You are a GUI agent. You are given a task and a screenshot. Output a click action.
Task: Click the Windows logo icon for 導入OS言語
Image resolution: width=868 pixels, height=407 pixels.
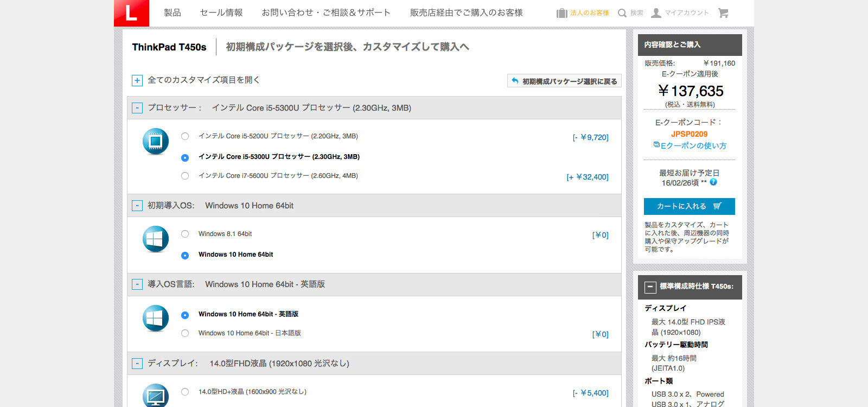point(156,318)
